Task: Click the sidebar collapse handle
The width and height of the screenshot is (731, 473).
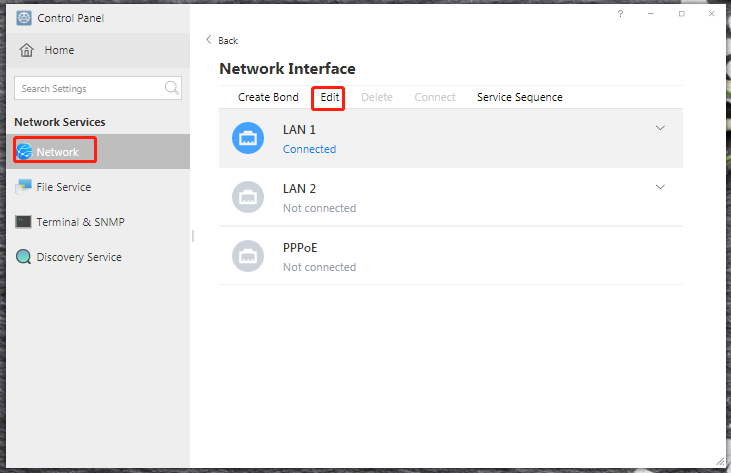Action: [x=193, y=236]
